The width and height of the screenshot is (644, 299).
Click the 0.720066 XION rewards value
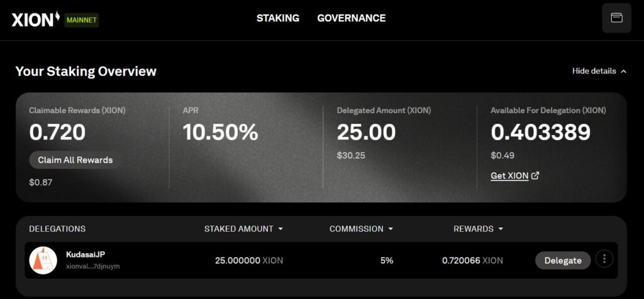click(472, 261)
